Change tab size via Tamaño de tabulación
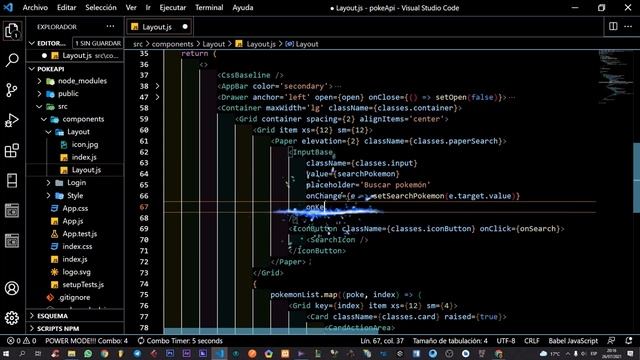 [x=450, y=341]
